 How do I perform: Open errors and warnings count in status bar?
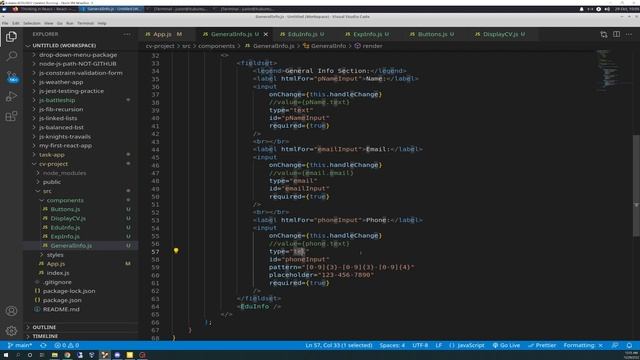click(x=67, y=345)
